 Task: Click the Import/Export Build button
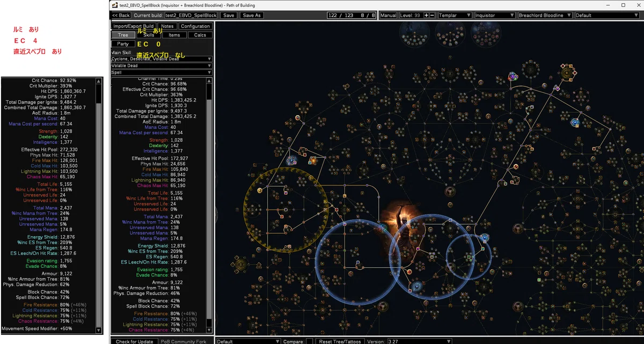click(134, 26)
